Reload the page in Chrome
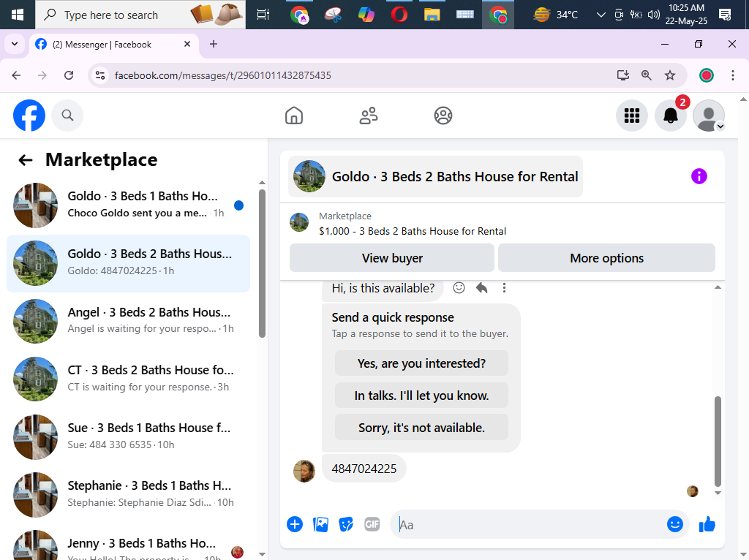This screenshot has width=749, height=560. click(x=69, y=75)
